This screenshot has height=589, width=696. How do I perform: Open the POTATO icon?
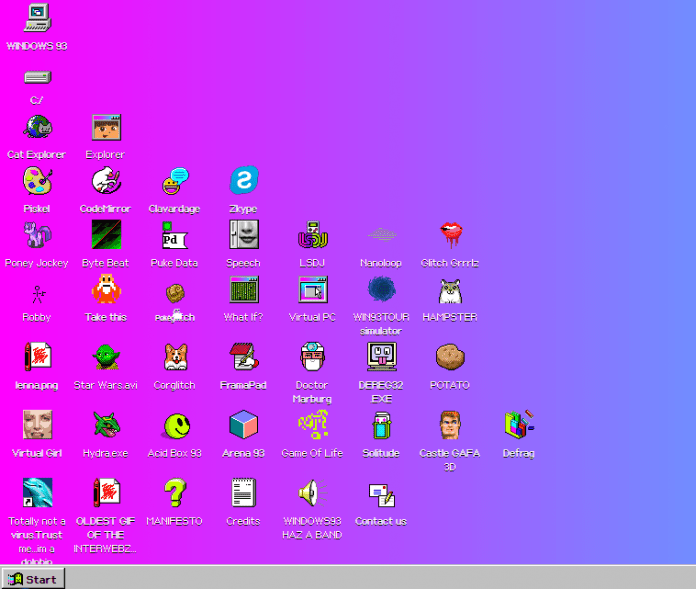(x=450, y=357)
